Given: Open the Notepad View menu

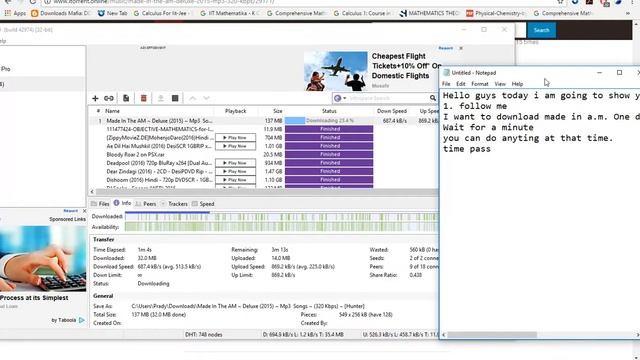Looking at the screenshot, I should click(x=500, y=84).
